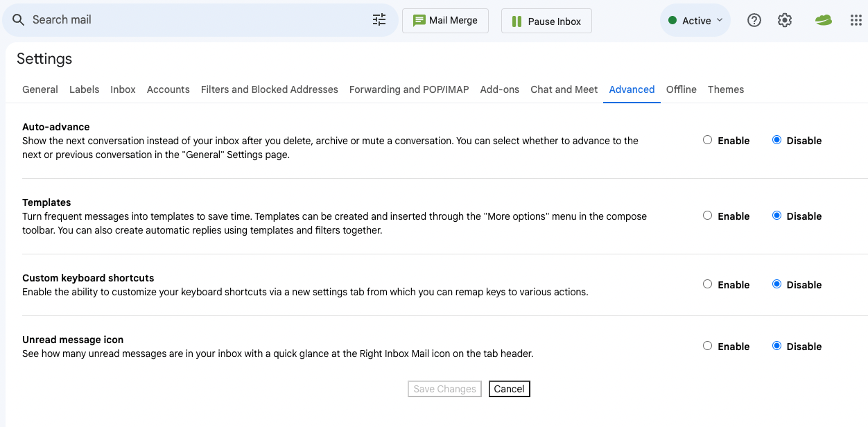Open the search options filter icon
The width and height of the screenshot is (868, 427).
(379, 20)
